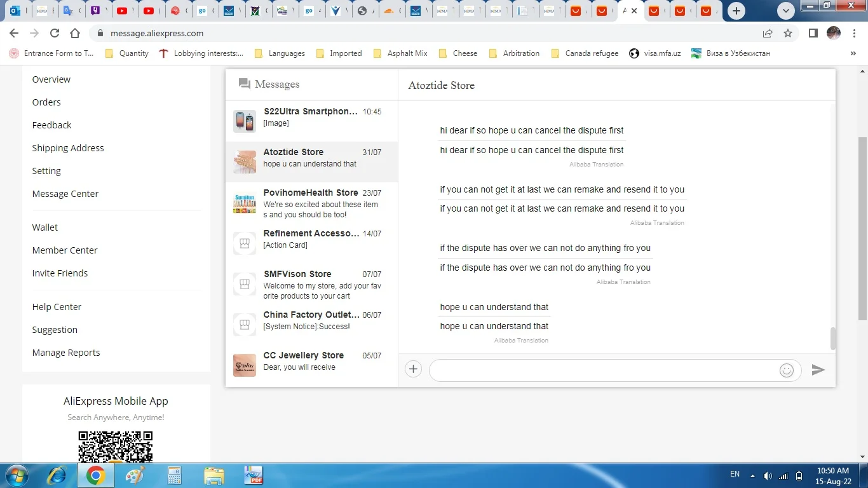This screenshot has width=868, height=488.
Task: Reload the AliExpress messages page
Action: click(55, 33)
